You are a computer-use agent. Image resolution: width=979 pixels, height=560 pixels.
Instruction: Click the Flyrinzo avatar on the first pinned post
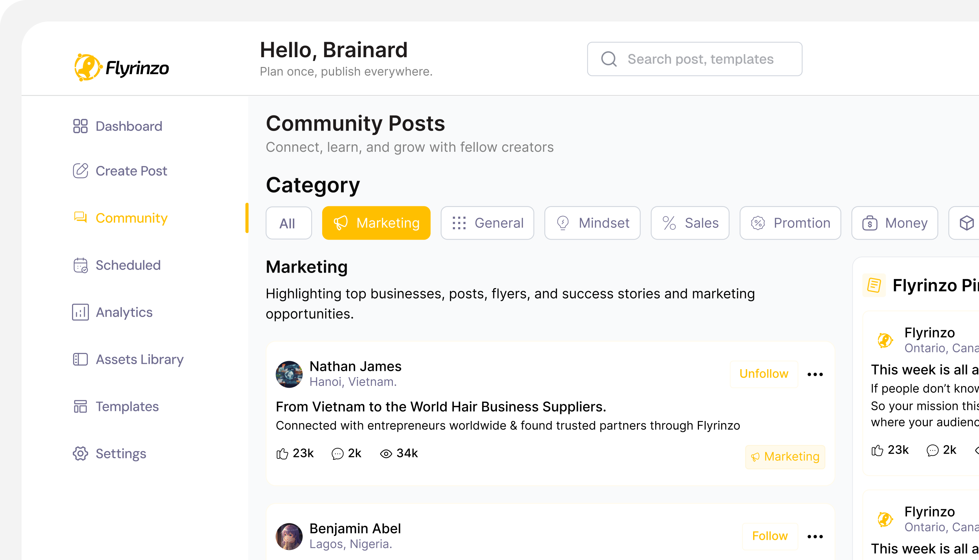click(885, 340)
